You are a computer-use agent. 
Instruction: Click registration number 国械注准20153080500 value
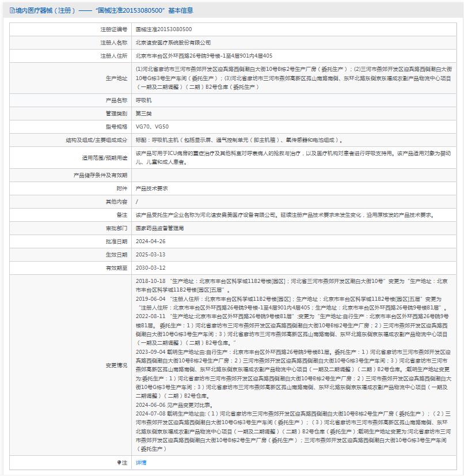[163, 29]
